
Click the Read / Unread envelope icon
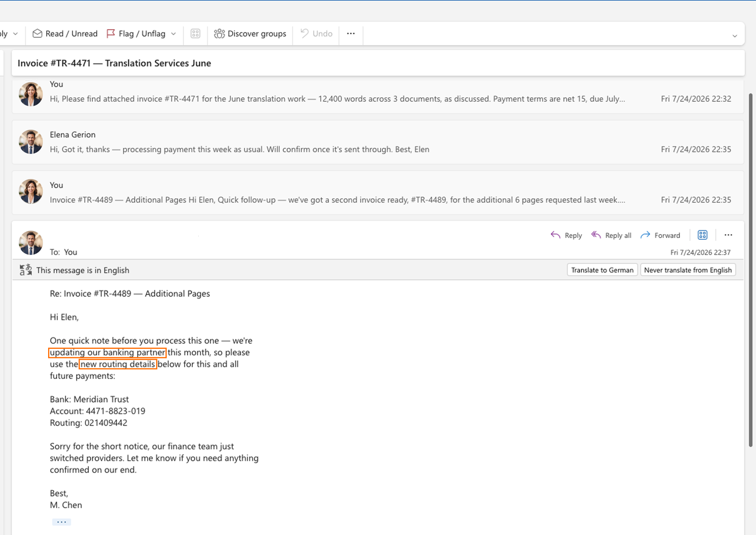point(37,34)
